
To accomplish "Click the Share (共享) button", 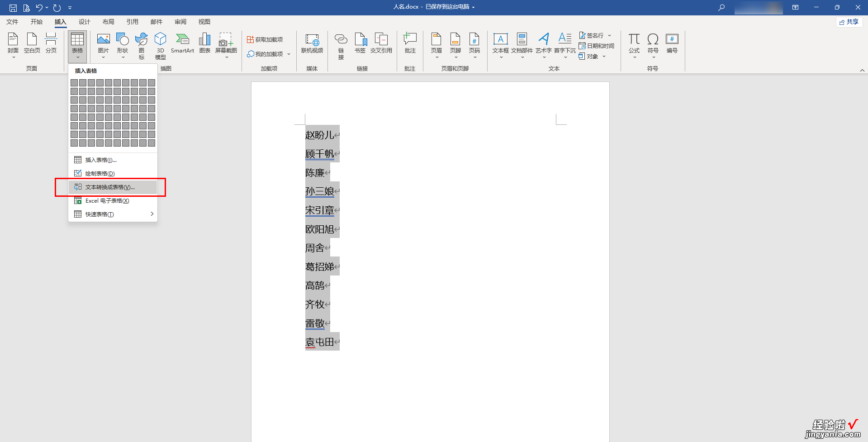I will click(x=849, y=22).
